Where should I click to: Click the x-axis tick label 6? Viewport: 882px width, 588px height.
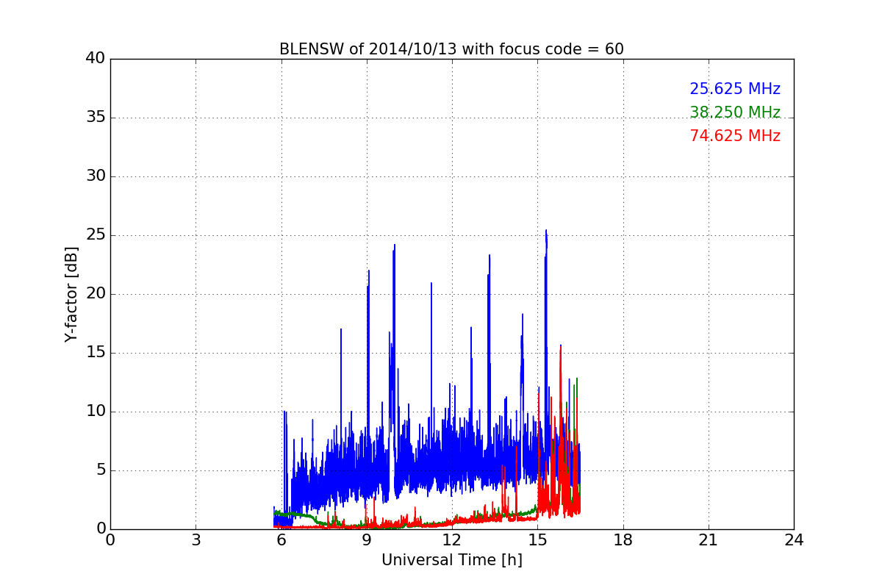(x=281, y=540)
